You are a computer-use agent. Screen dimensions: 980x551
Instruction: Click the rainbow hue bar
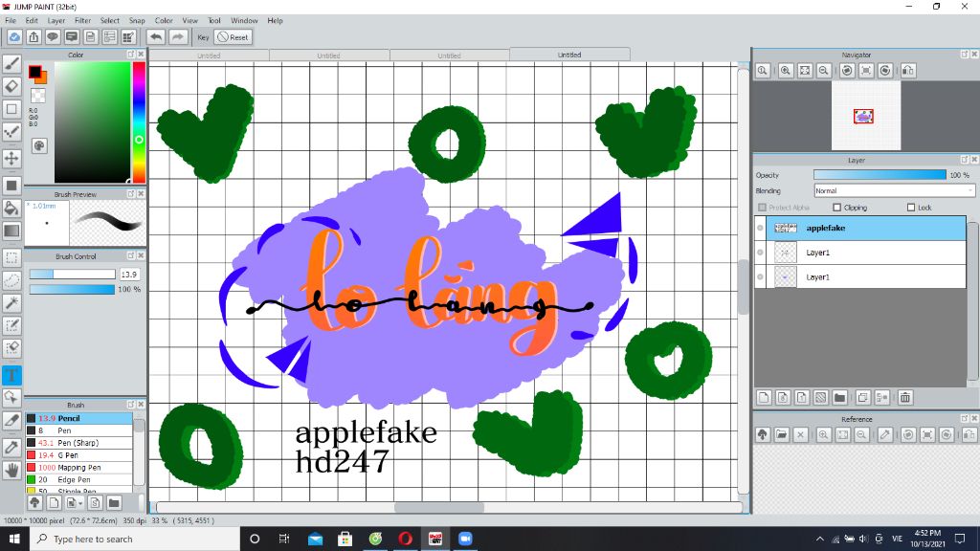click(x=139, y=121)
